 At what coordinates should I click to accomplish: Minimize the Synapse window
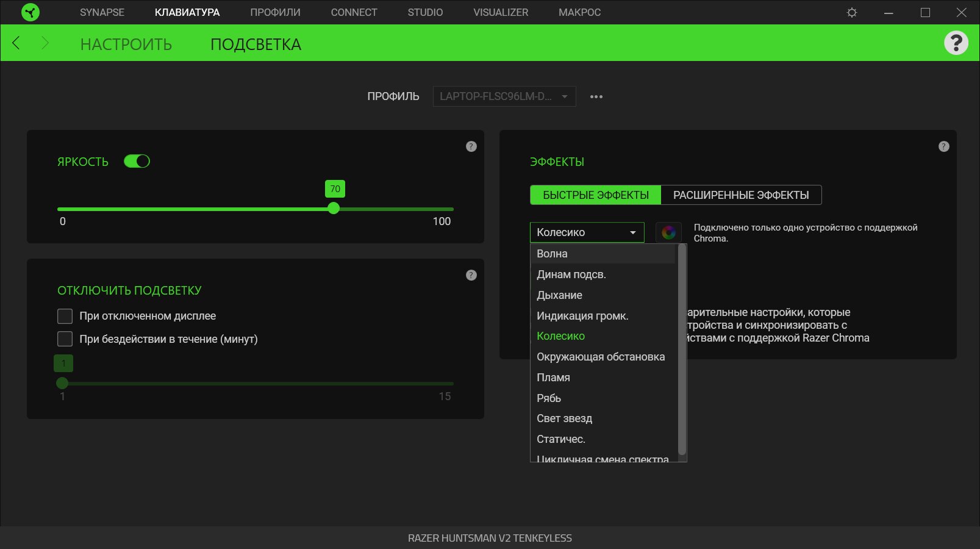tap(889, 12)
